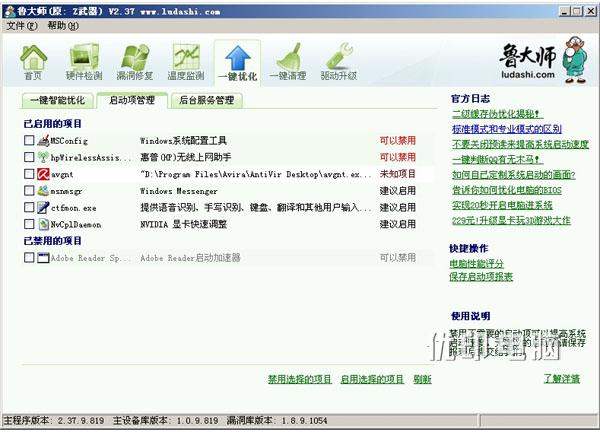Go to the 首页 home icon

click(33, 62)
